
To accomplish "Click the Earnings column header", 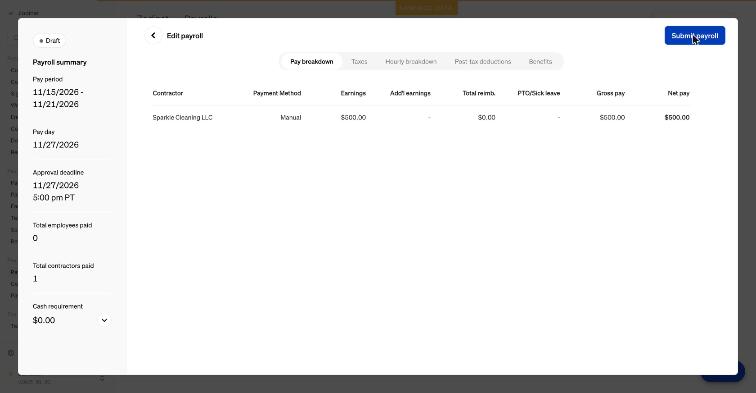I will (353, 94).
